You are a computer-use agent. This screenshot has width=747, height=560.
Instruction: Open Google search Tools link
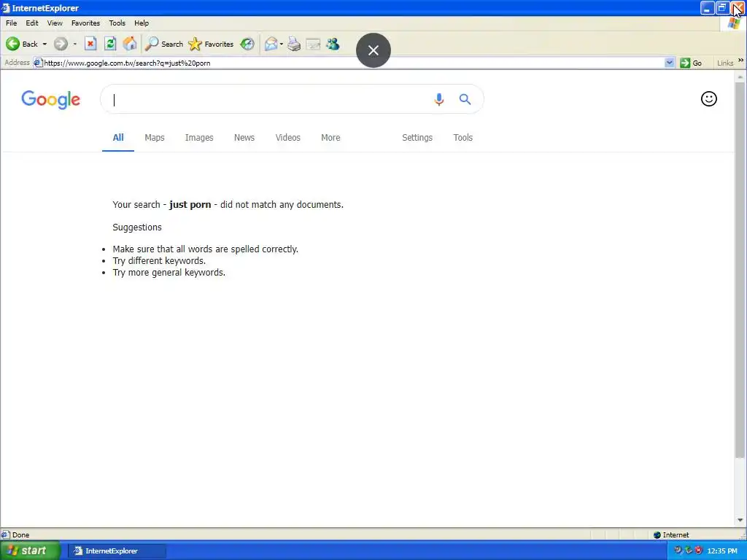tap(463, 138)
